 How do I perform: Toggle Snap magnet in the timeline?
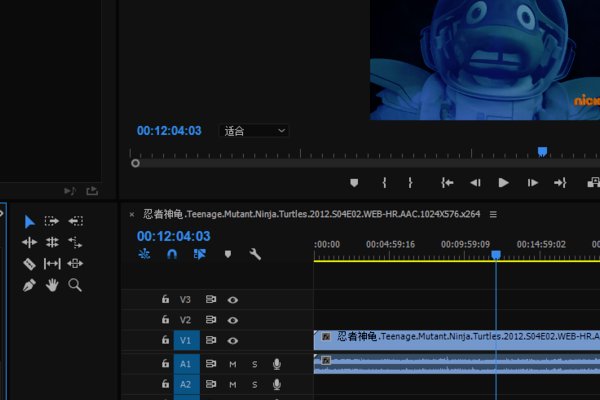[171, 255]
